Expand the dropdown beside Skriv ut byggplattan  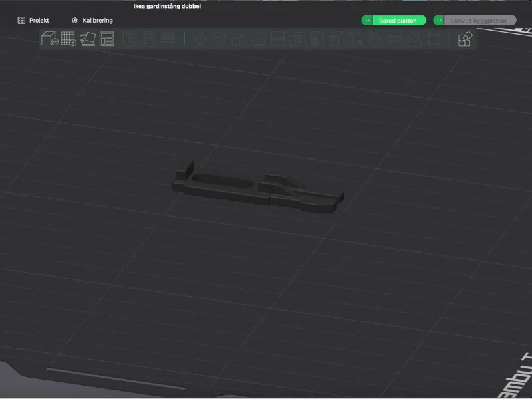point(438,21)
